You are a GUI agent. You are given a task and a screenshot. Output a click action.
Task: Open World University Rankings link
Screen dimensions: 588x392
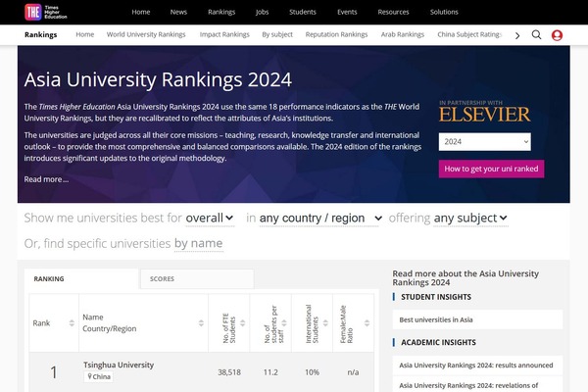(x=146, y=34)
